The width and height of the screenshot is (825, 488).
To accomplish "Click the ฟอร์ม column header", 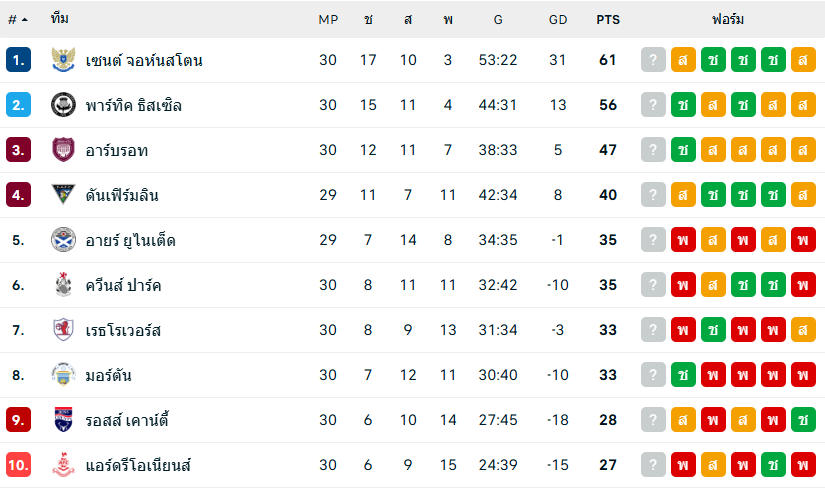I will click(728, 19).
